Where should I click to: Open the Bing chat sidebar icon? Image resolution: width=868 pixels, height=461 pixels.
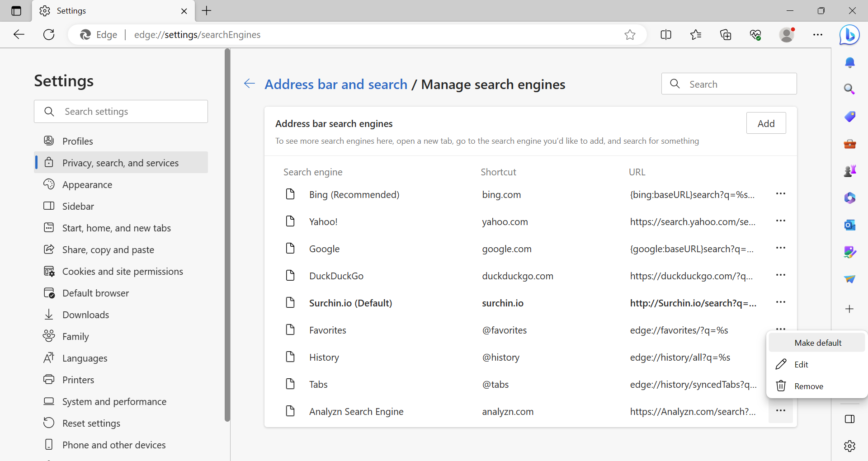click(849, 35)
